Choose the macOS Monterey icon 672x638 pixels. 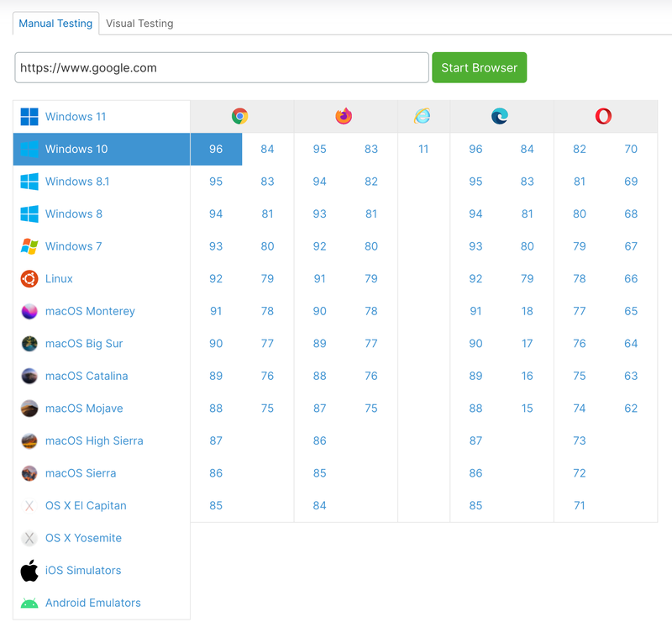[29, 311]
